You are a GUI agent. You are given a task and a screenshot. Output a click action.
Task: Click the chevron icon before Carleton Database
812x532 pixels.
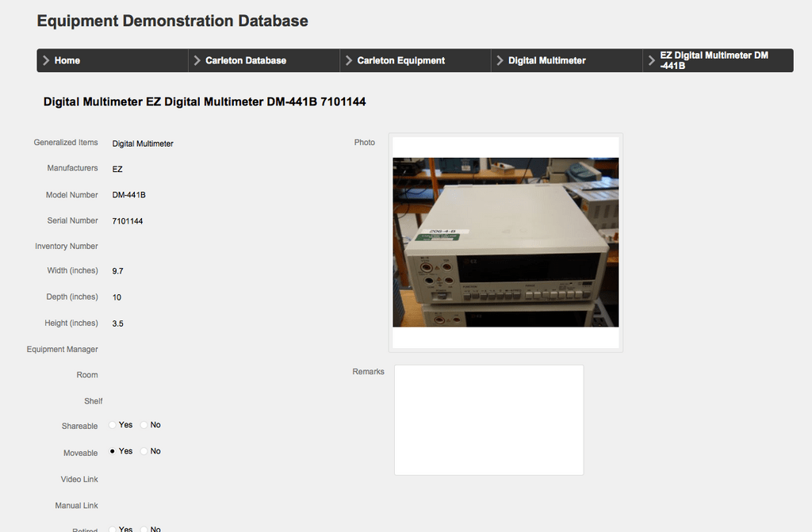click(196, 60)
